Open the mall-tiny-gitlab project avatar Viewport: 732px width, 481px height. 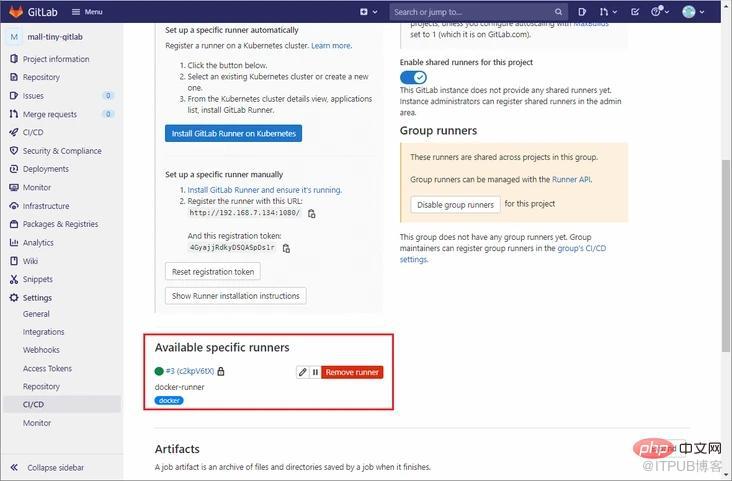click(14, 36)
